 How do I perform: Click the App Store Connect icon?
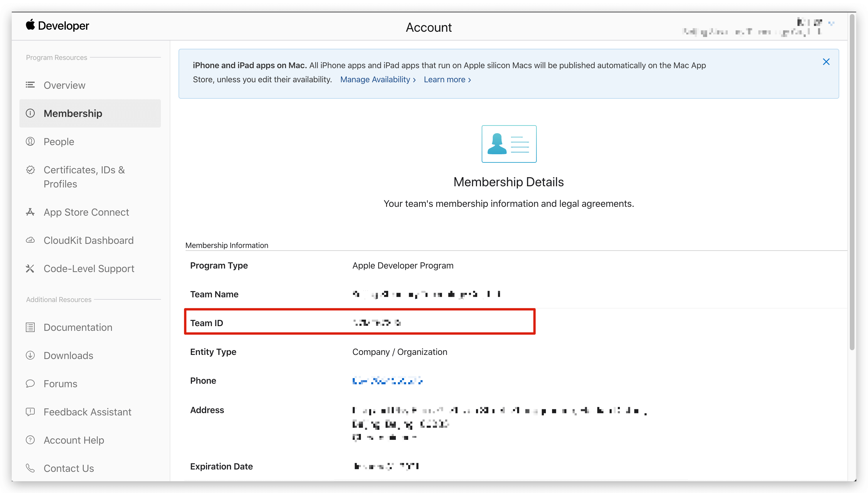point(30,212)
